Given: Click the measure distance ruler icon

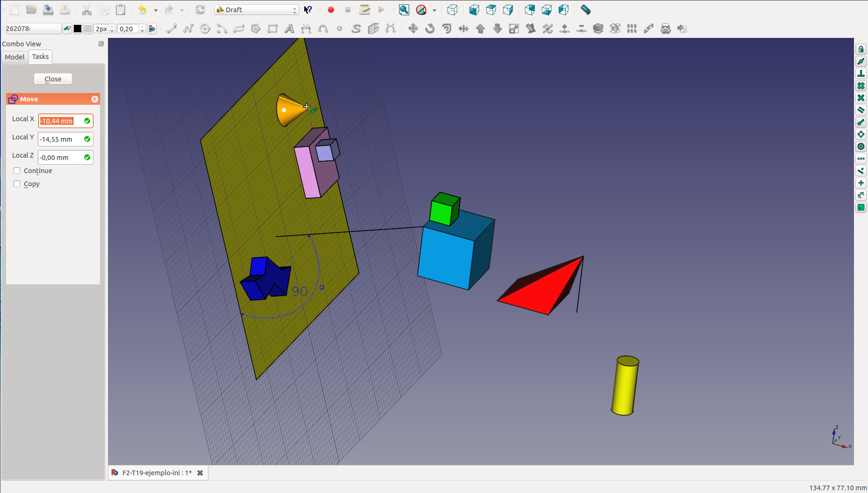Looking at the screenshot, I should (x=585, y=10).
